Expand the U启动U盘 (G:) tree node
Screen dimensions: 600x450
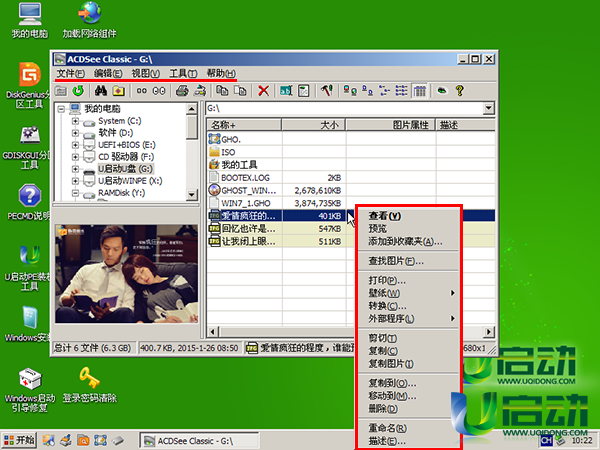(x=75, y=169)
